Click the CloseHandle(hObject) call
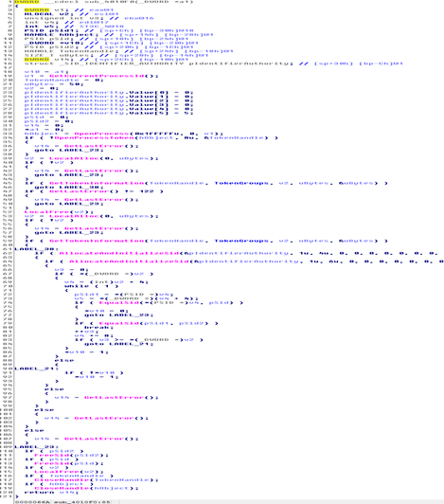 pyautogui.click(x=86, y=488)
